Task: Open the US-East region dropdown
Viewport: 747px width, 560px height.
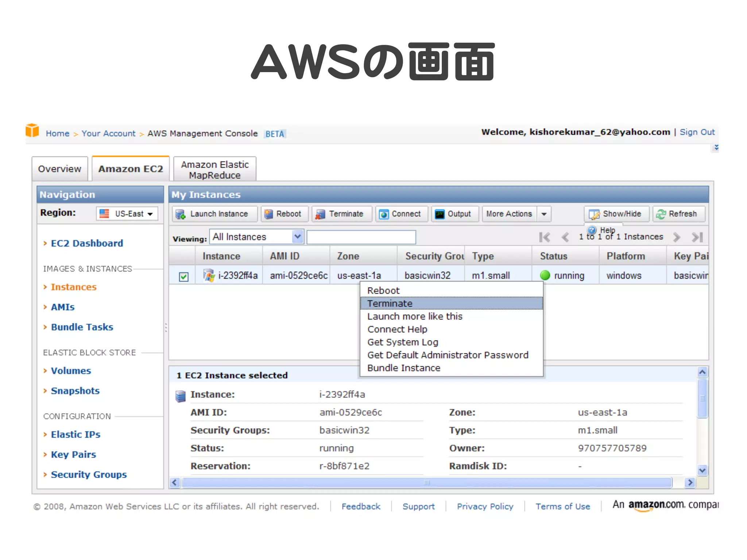Action: (127, 214)
